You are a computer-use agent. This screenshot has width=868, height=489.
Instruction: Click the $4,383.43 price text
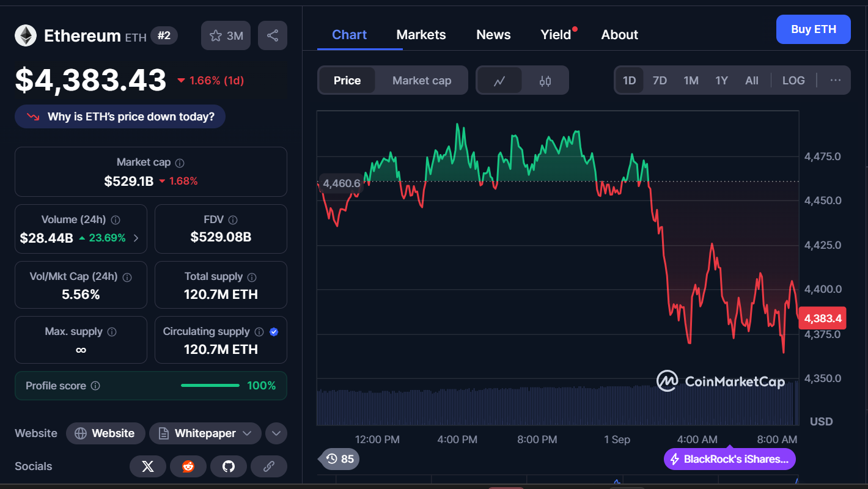(x=90, y=80)
